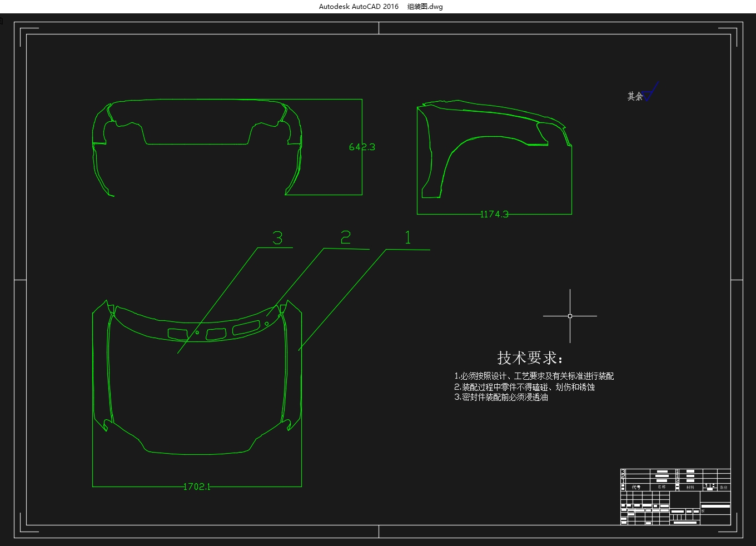Click the blue surface roughness checkmark symbol

coord(650,91)
